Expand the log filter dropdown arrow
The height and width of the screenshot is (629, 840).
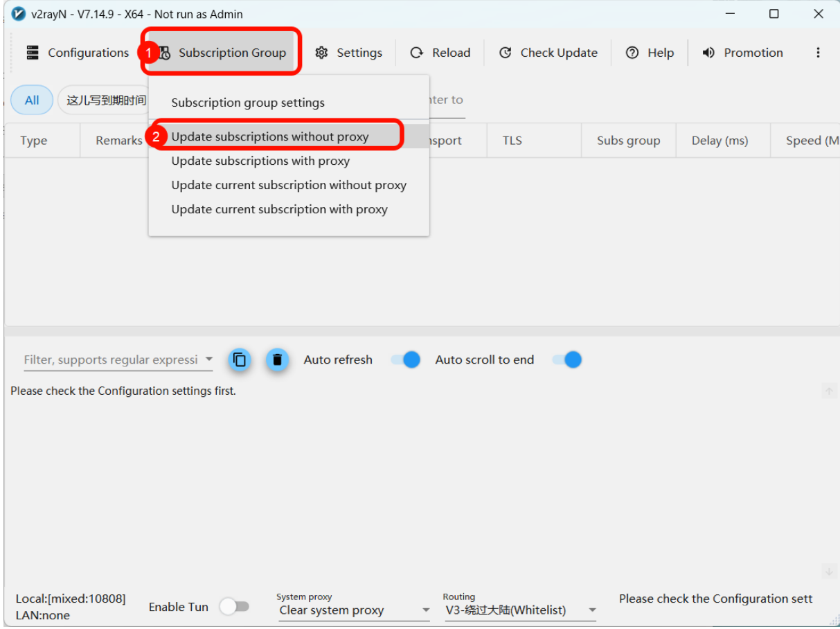(x=209, y=360)
